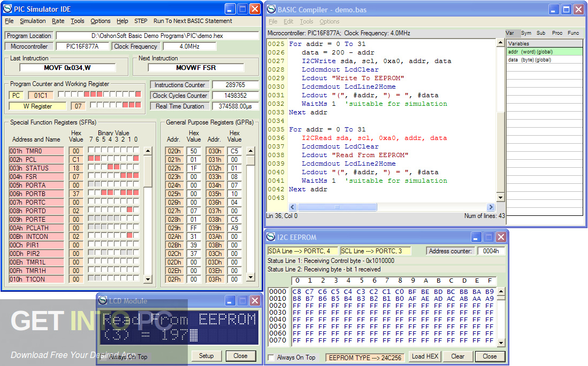Click the Program Location label button
This screenshot has height=366, width=588.
click(x=29, y=36)
